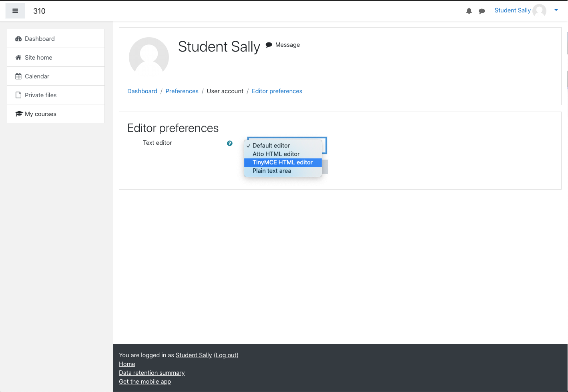Open Calendar from the sidebar

coord(56,76)
